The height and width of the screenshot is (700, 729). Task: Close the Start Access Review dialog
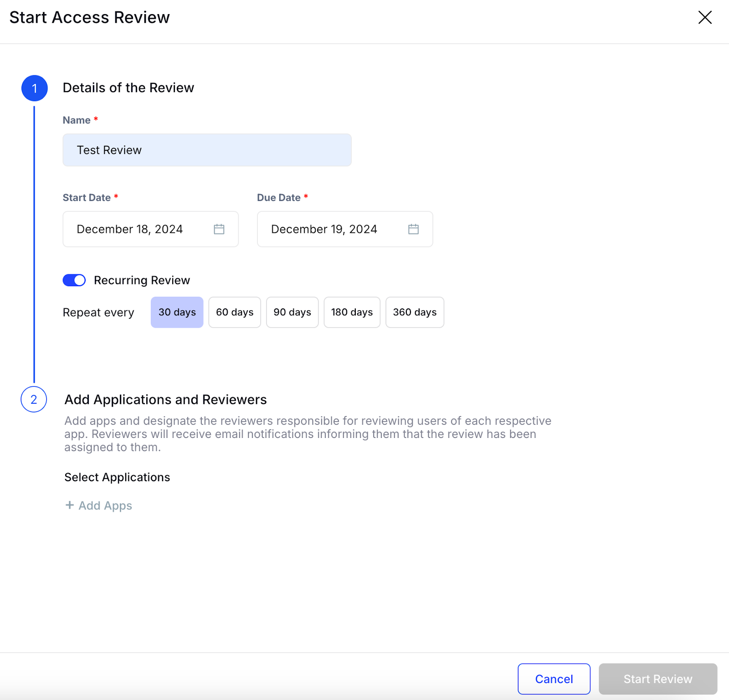(705, 17)
